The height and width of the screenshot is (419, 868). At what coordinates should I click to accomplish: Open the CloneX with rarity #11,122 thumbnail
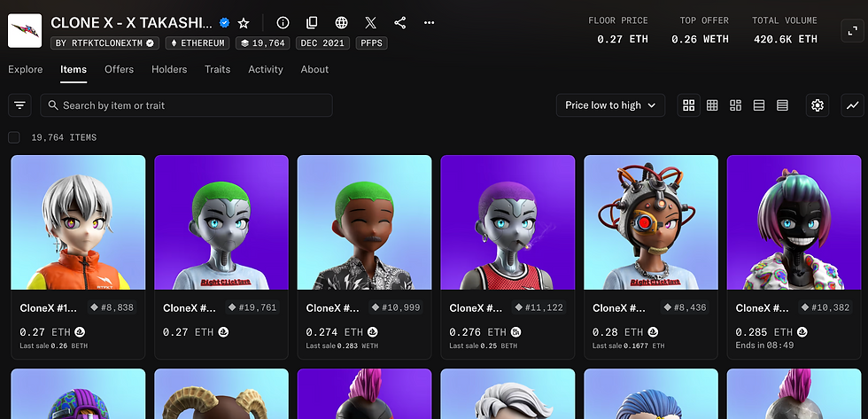point(508,222)
